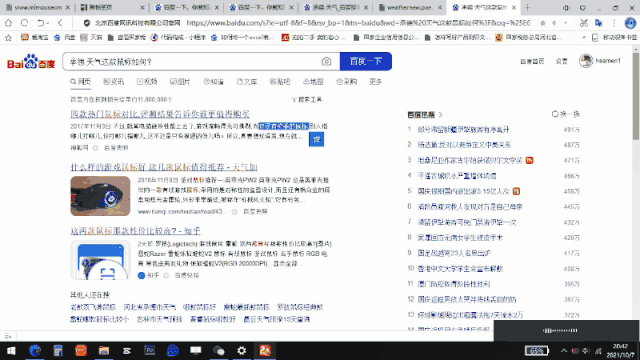This screenshot has height=360, width=640.
Task: Click the scissors screenshot tool icon
Action: (x=584, y=23)
